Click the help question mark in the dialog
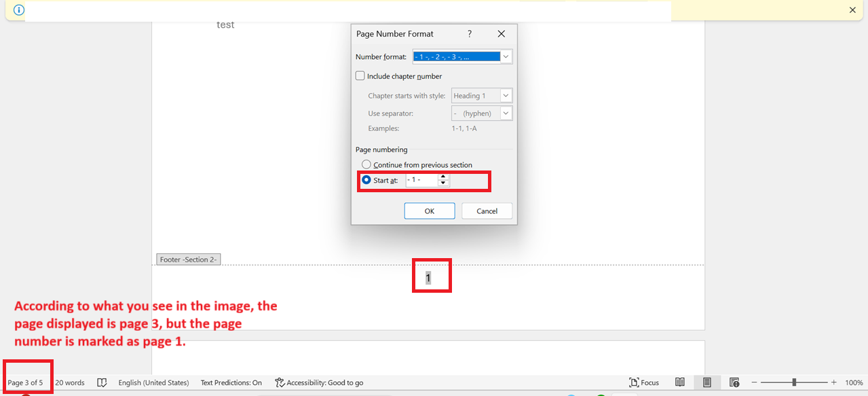 [469, 33]
